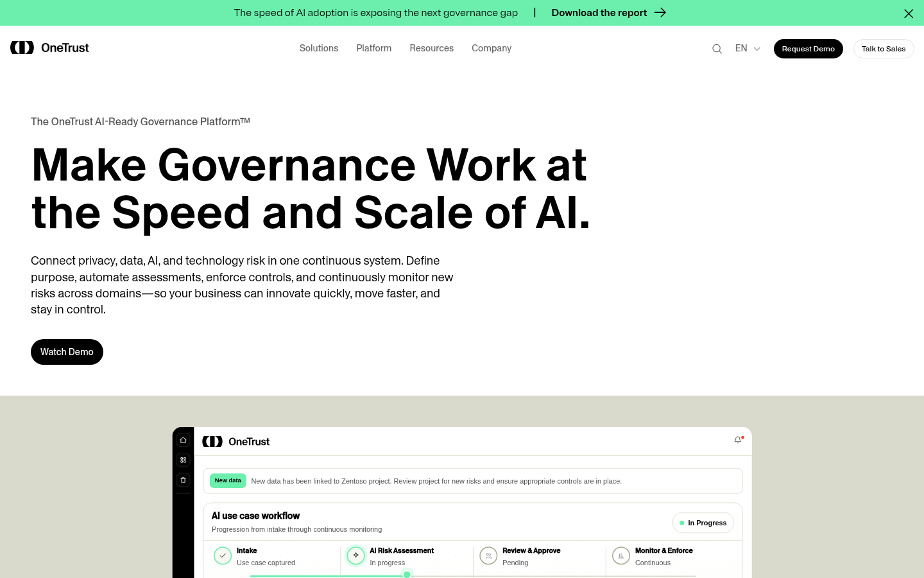924x578 pixels.
Task: Open the notification bell in demo panel
Action: 738,440
